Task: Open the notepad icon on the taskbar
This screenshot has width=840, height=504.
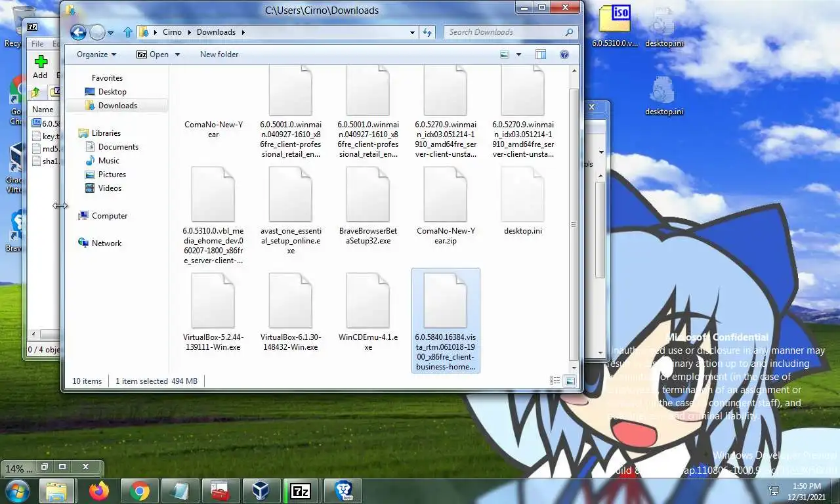Action: 180,491
